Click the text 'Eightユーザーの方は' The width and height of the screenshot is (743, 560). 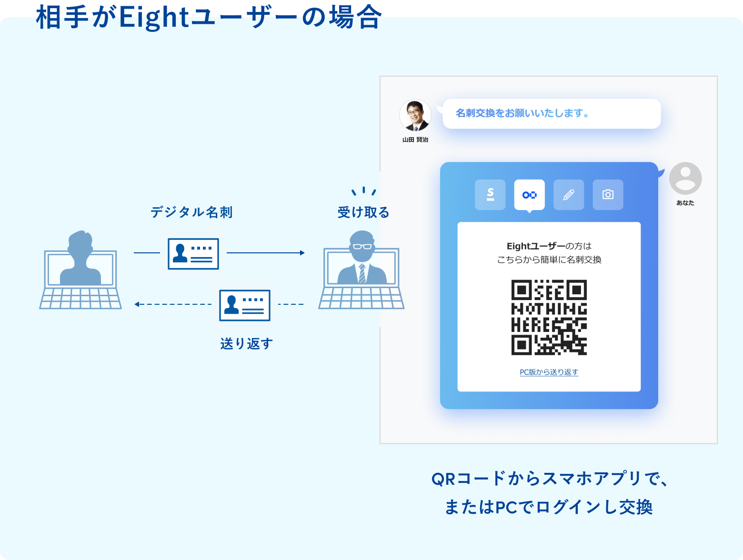pyautogui.click(x=549, y=246)
